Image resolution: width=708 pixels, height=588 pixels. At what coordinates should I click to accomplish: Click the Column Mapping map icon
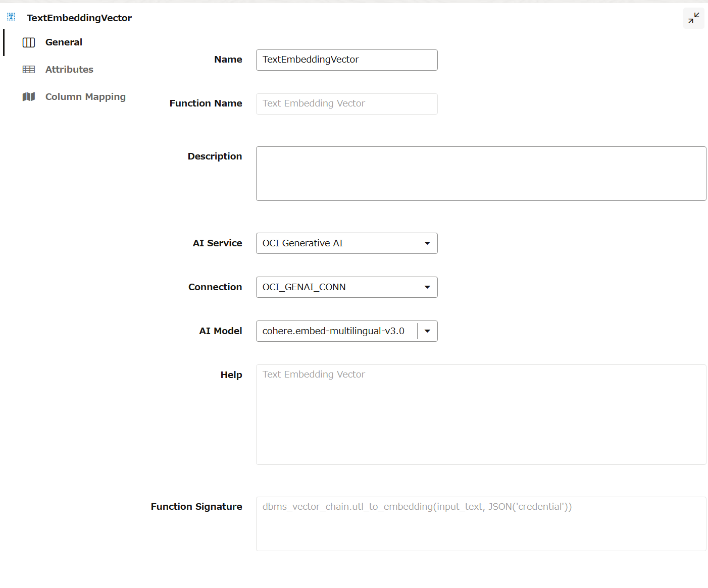(x=29, y=97)
